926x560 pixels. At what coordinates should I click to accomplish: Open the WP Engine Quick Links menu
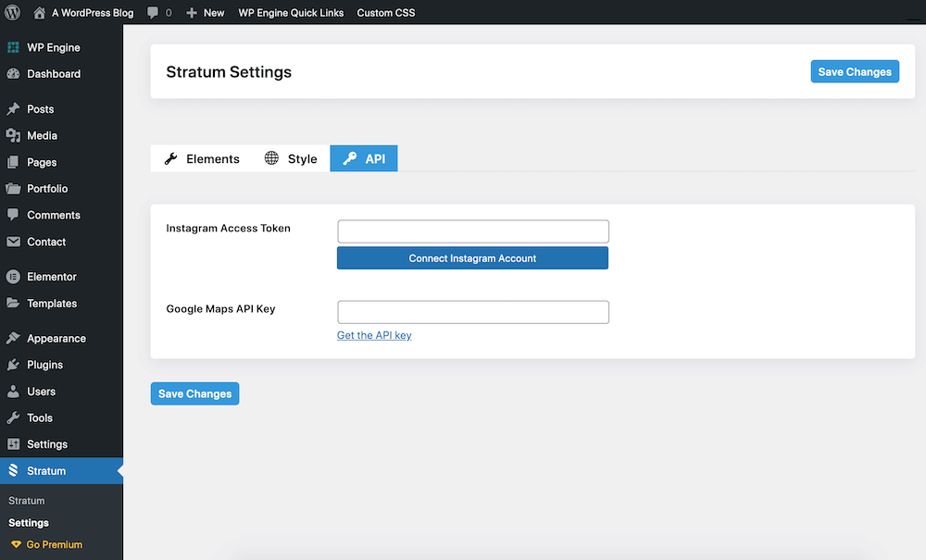pos(291,13)
